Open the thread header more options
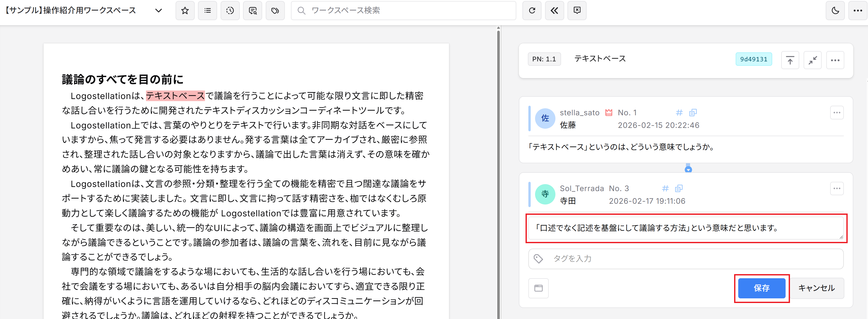 pyautogui.click(x=835, y=60)
